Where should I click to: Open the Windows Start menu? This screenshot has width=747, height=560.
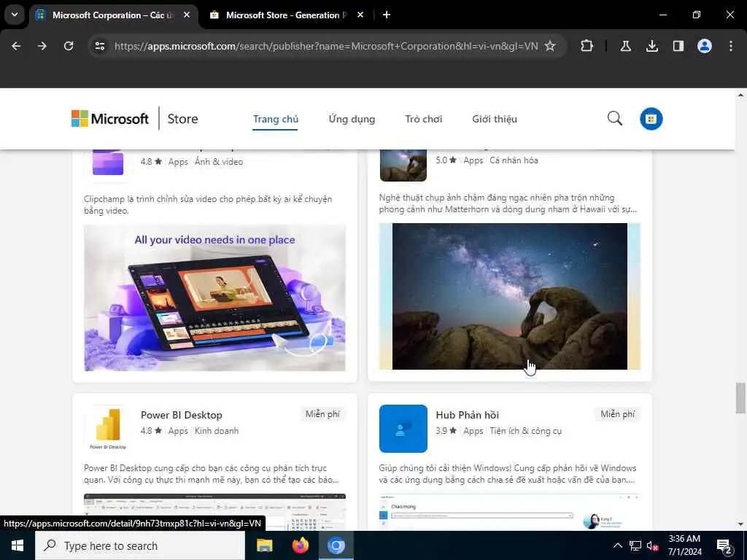pyautogui.click(x=18, y=545)
